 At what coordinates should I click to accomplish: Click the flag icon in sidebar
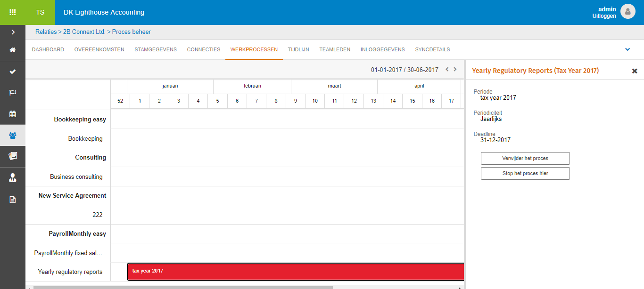pyautogui.click(x=13, y=93)
